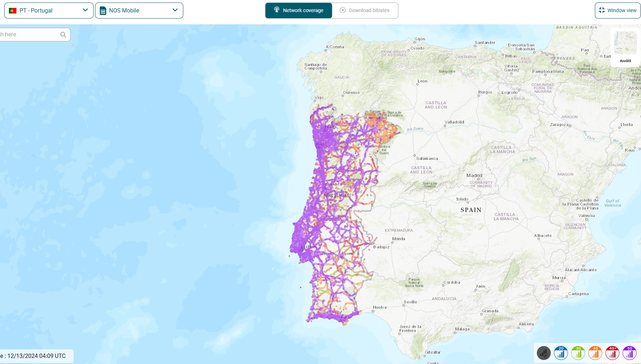The image size is (641, 364).
Task: Click the antenna icon on Network coverage
Action: coord(277,10)
